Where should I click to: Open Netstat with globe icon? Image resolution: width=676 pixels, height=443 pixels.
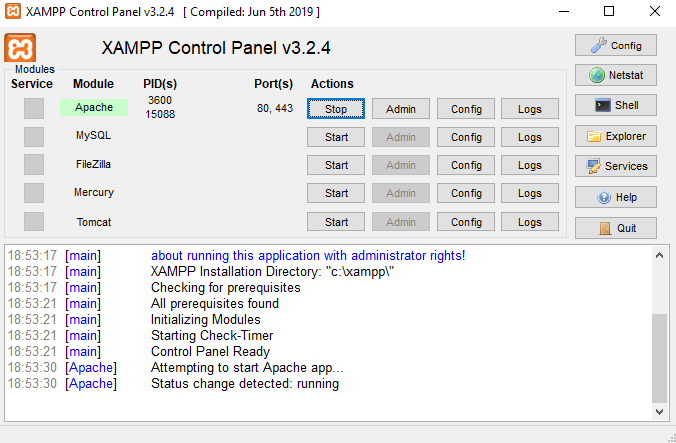[616, 75]
